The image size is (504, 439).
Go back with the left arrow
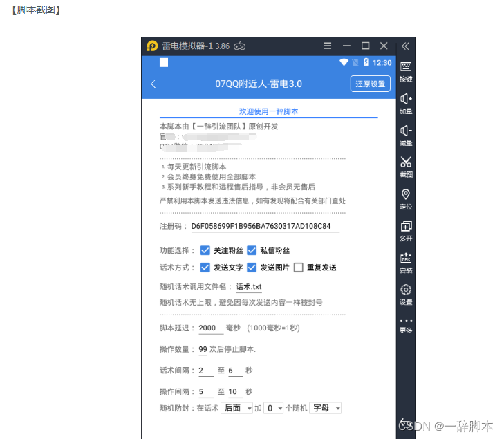pos(153,84)
